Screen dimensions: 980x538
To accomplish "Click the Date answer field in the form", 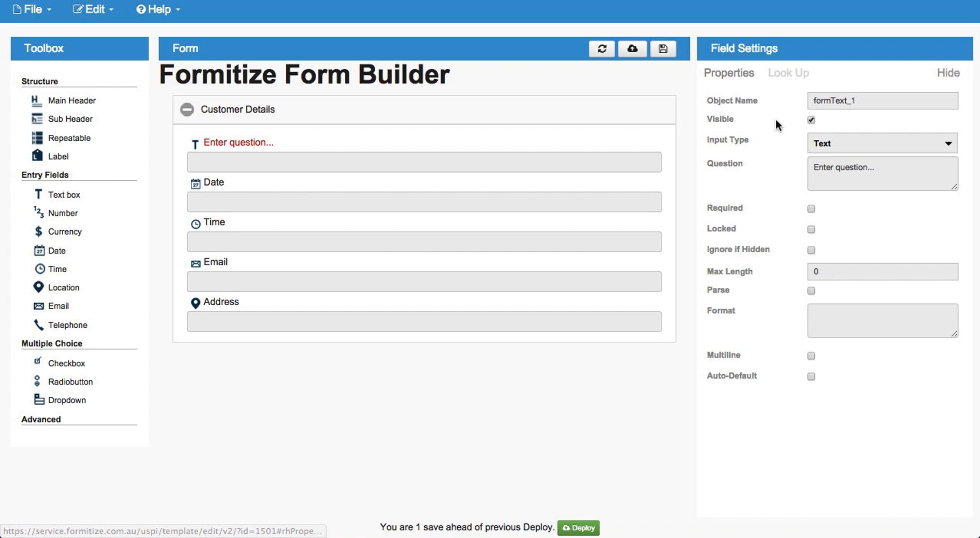I will point(424,202).
